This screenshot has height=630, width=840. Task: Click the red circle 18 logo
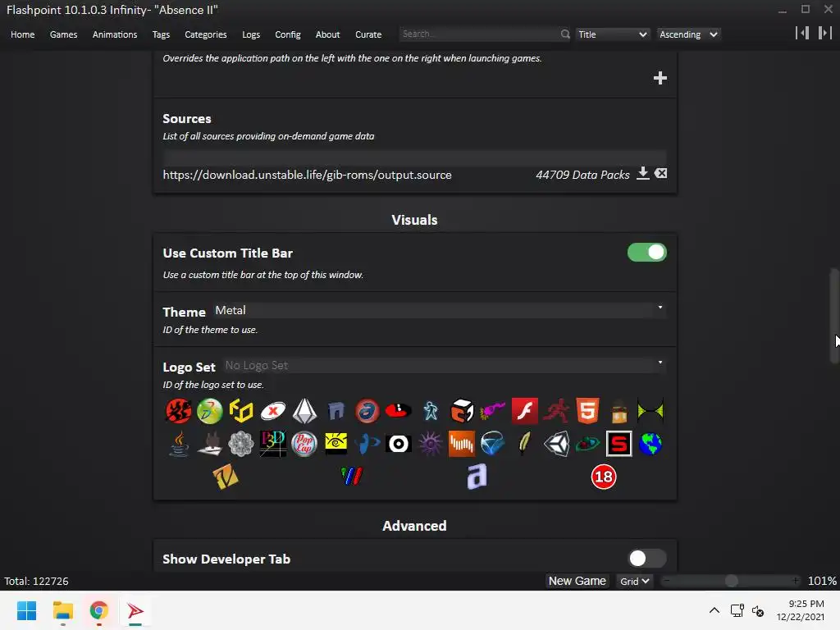pyautogui.click(x=604, y=477)
